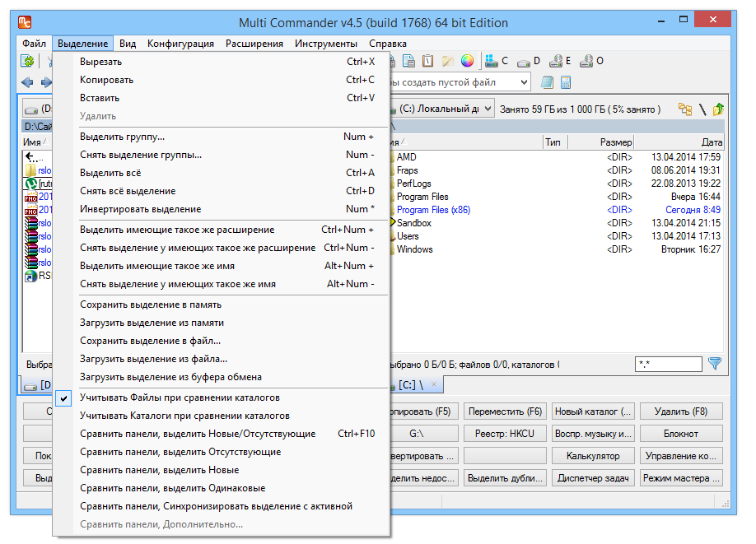Viewport: 756px width, 544px height.
Task: Go up one folder with green arrow icon
Action: pyautogui.click(x=718, y=109)
